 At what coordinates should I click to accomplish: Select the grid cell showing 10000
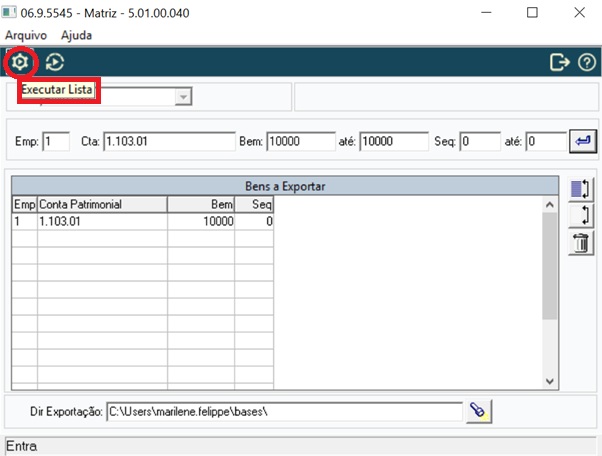[x=201, y=221]
